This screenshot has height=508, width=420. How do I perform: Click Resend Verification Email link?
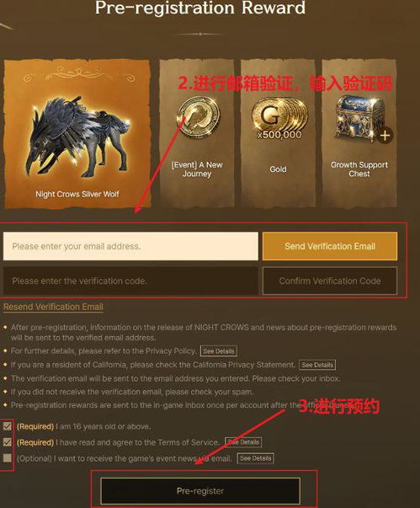pos(53,307)
